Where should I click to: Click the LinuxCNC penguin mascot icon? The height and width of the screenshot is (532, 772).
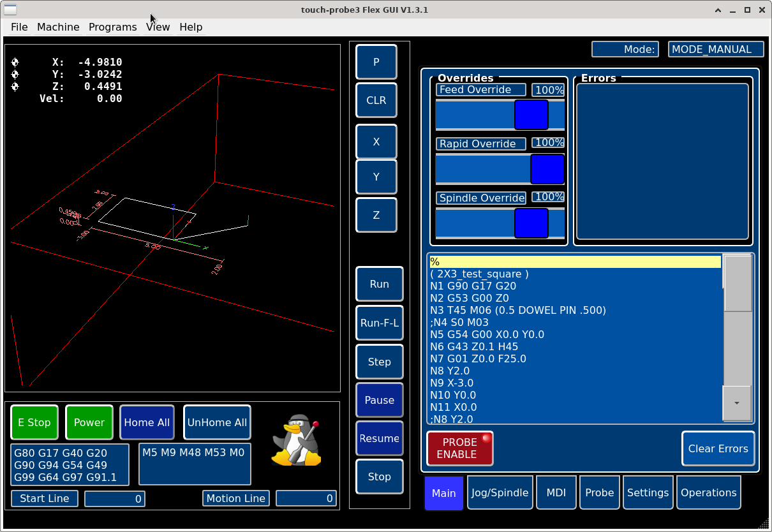point(296,440)
